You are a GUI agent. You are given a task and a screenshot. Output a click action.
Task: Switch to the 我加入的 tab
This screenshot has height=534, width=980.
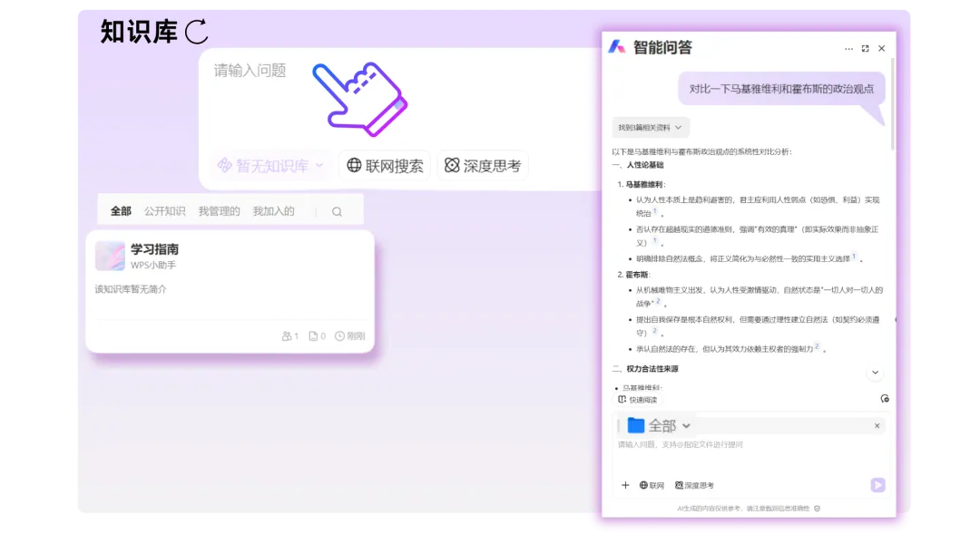pyautogui.click(x=273, y=211)
